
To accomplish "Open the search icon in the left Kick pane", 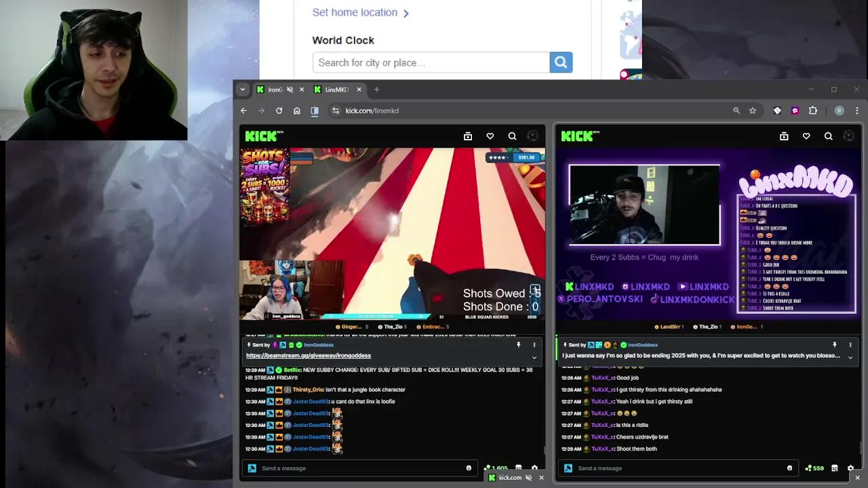I will click(513, 136).
